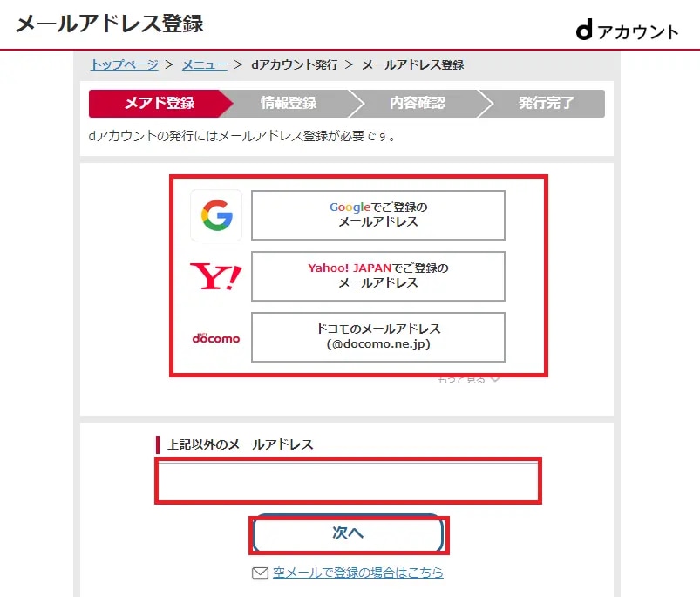Click the d アカウント logo in header

628,31
